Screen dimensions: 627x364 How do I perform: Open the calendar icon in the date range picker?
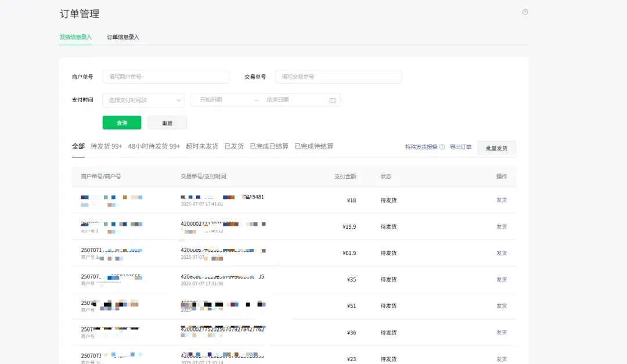pos(333,100)
